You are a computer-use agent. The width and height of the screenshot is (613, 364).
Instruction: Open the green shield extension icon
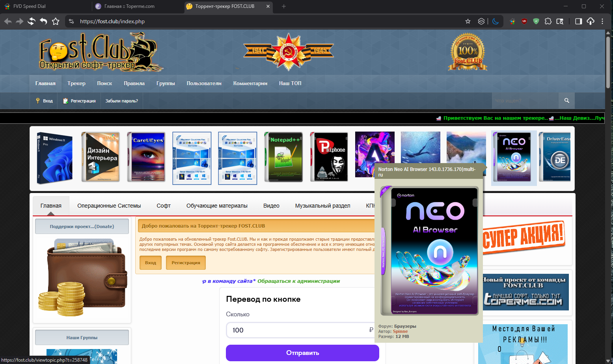536,21
